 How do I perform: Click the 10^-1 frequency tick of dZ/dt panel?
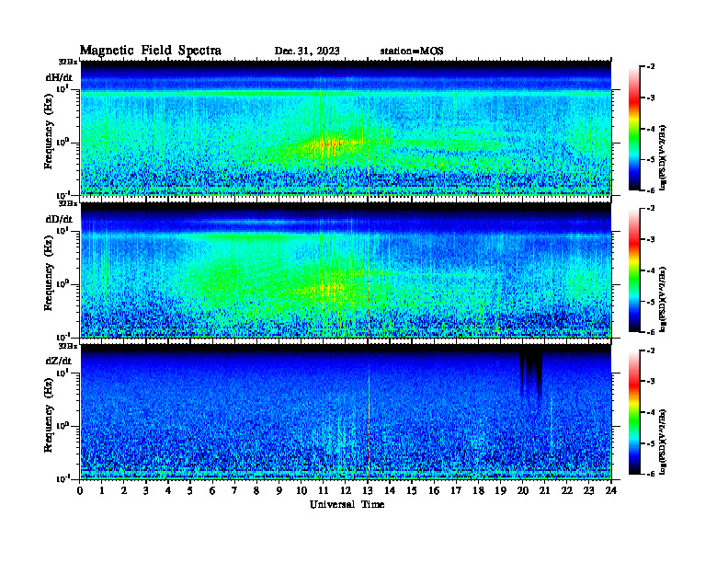63,478
